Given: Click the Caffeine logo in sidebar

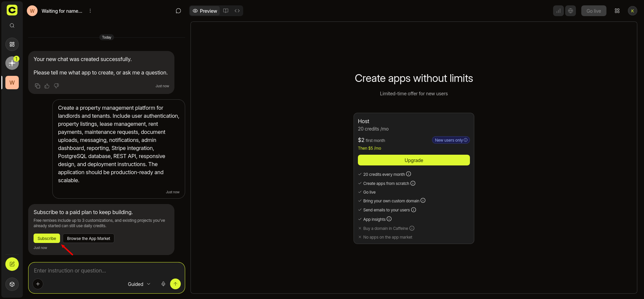Looking at the screenshot, I should [x=12, y=10].
